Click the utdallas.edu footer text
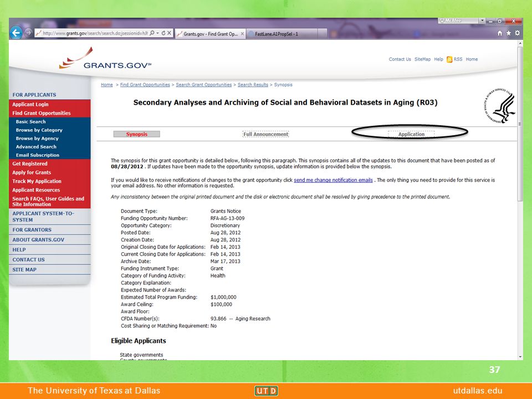The image size is (532, 399). click(x=478, y=391)
